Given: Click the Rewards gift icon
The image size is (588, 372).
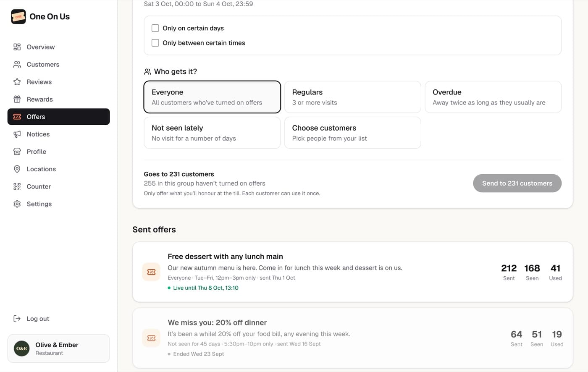Looking at the screenshot, I should point(17,99).
